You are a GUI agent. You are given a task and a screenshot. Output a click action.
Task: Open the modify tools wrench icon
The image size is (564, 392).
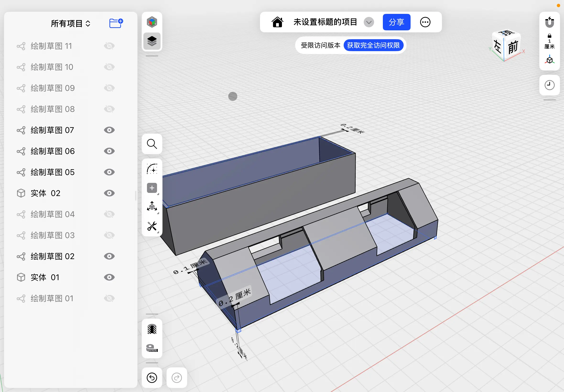152,226
